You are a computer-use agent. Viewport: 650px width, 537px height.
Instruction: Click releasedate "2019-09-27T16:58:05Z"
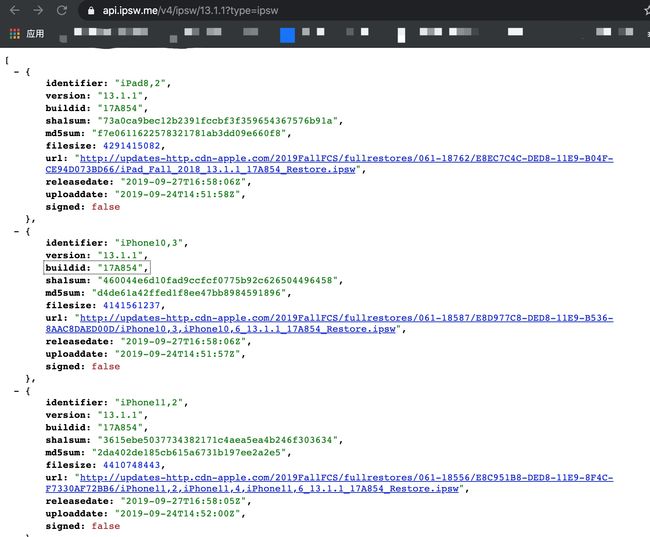tap(183, 501)
